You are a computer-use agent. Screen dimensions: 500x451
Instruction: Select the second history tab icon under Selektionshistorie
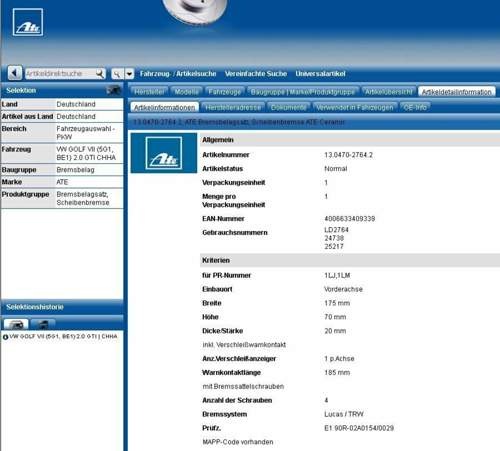click(x=42, y=323)
